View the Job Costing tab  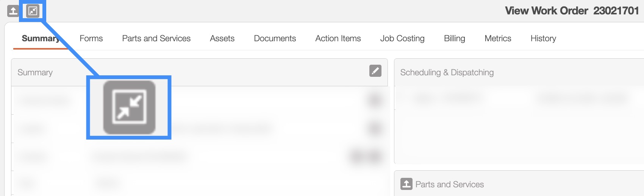click(x=402, y=39)
